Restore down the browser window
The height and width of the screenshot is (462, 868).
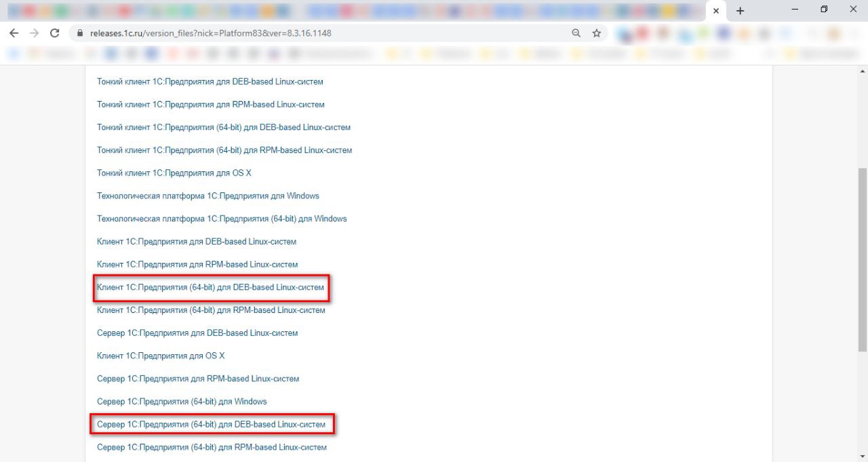824,9
